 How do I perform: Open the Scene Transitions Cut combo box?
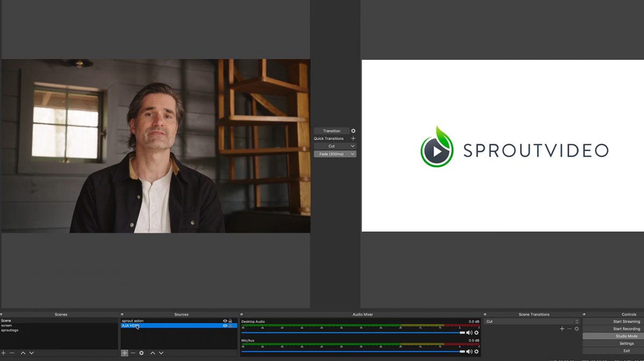tap(531, 321)
